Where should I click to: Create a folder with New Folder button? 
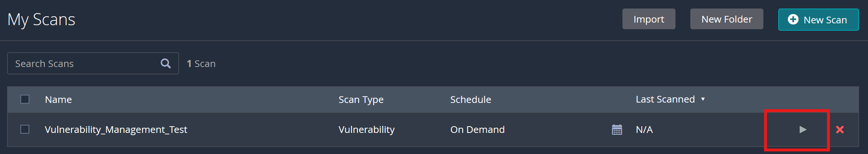pyautogui.click(x=727, y=19)
